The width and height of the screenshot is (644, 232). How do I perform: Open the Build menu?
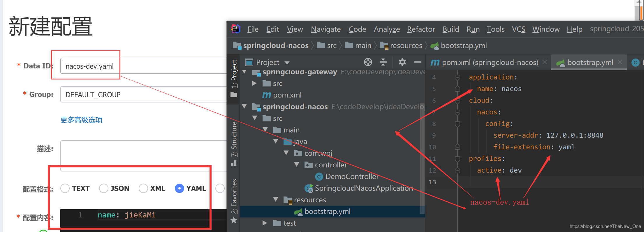pyautogui.click(x=451, y=29)
